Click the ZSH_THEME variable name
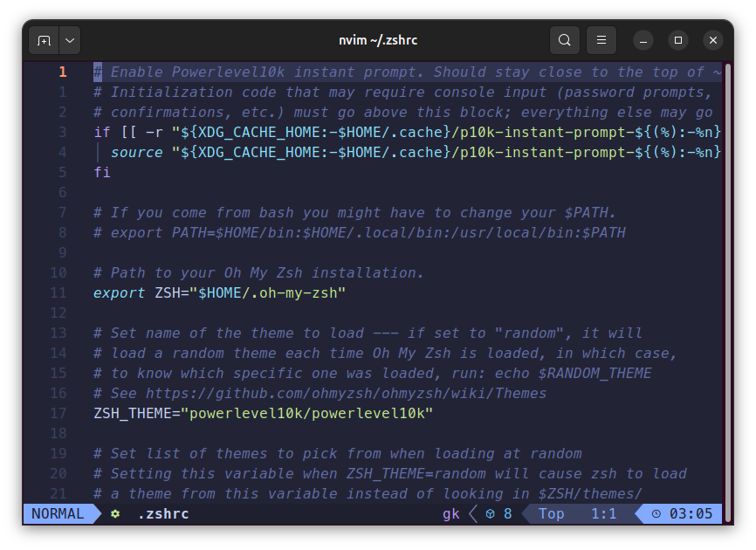 (132, 413)
